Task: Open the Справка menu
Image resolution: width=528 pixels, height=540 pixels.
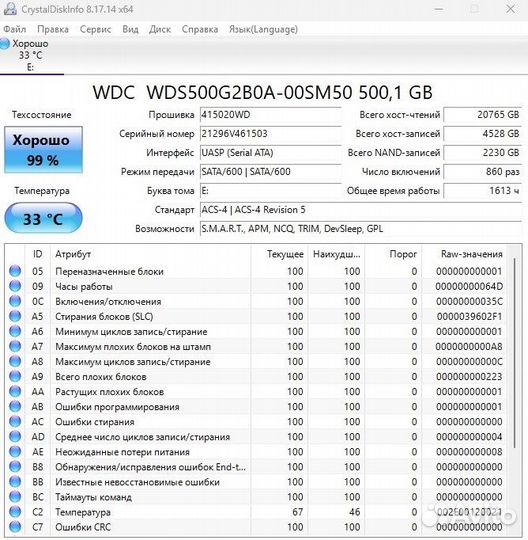Action: pos(200,29)
